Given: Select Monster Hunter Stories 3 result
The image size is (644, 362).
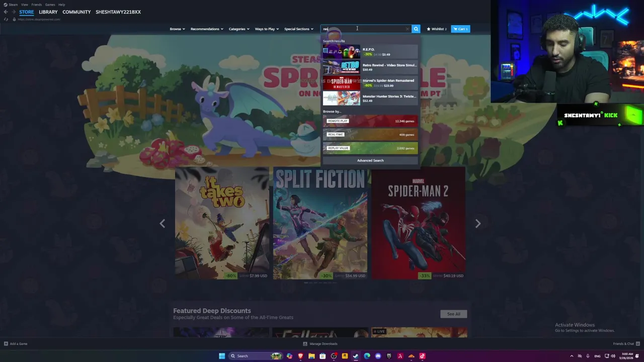Looking at the screenshot, I should [370, 98].
